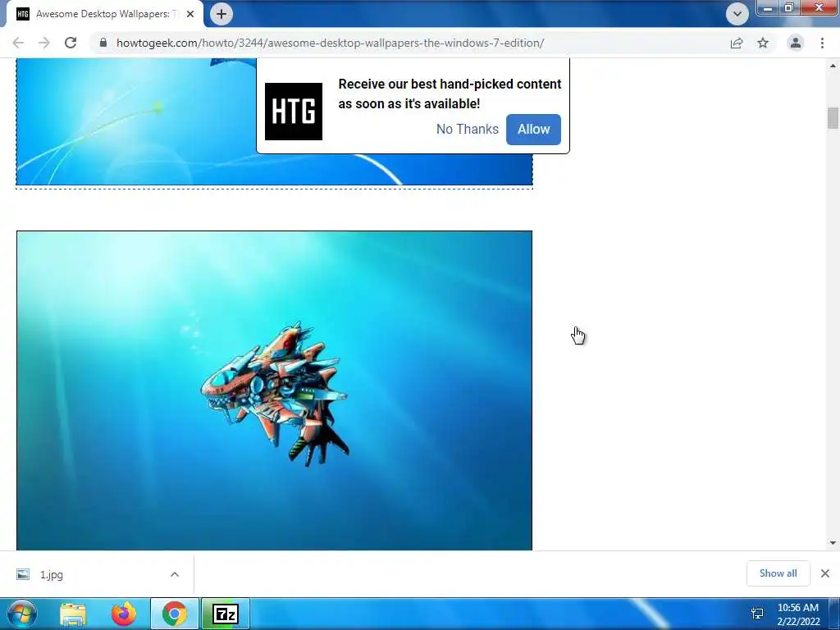Close the Awesome Desktop Wallpapers tab

pyautogui.click(x=190, y=14)
